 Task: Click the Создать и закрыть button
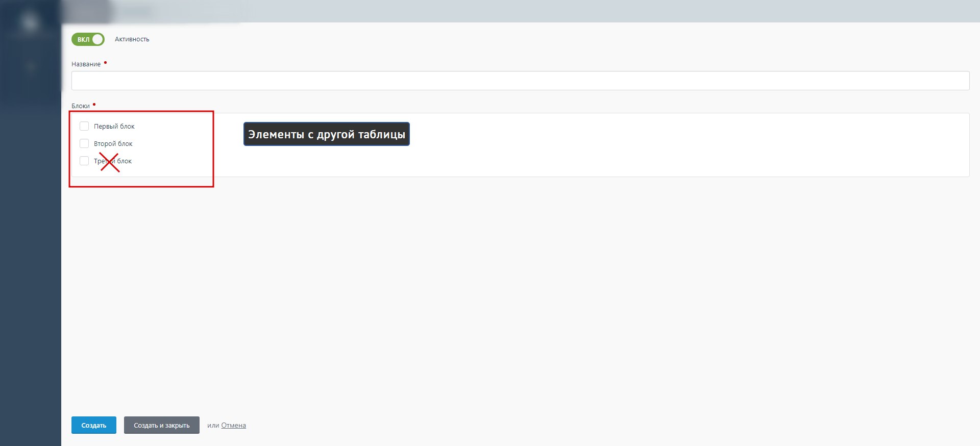pos(161,425)
